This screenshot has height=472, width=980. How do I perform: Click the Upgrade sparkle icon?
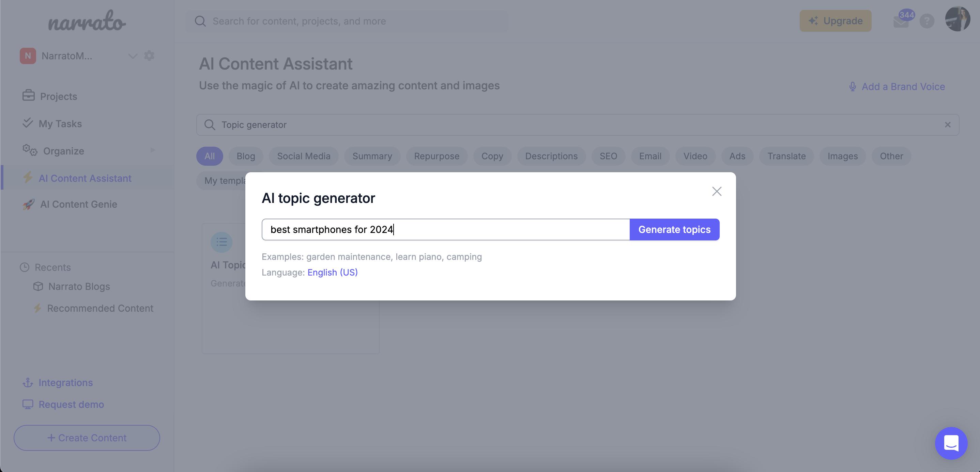(814, 20)
